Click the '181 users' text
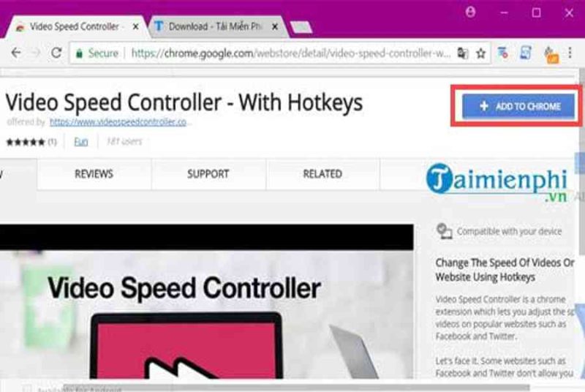The image size is (585, 392). pos(124,141)
